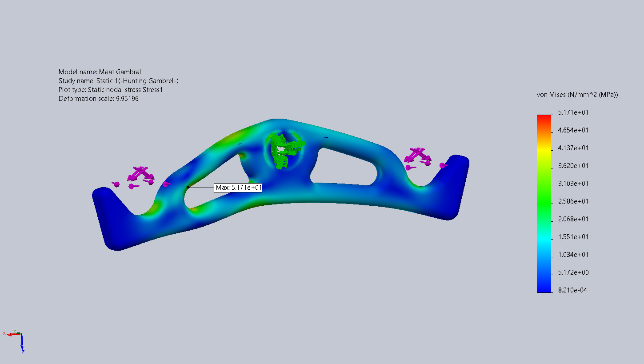Click the Model name: Meat Gambrel text
The image size is (644, 364).
pyautogui.click(x=100, y=72)
